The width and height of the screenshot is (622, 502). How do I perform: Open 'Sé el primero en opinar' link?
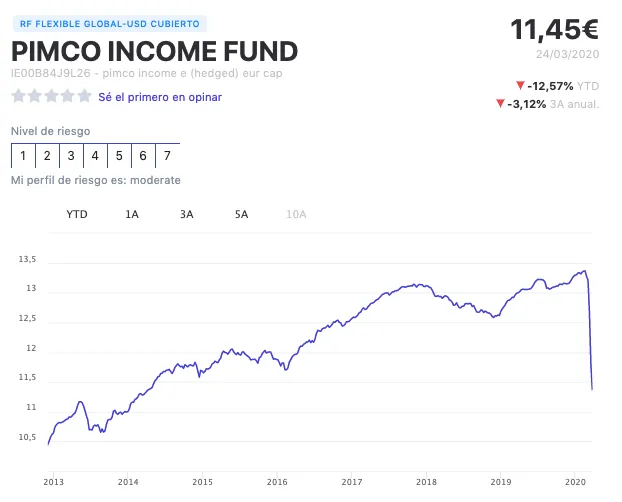(160, 97)
